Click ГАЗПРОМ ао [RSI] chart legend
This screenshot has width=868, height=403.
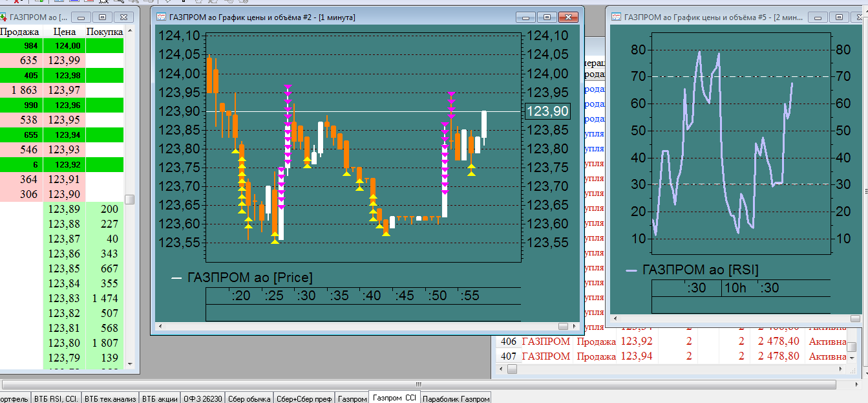pyautogui.click(x=701, y=270)
